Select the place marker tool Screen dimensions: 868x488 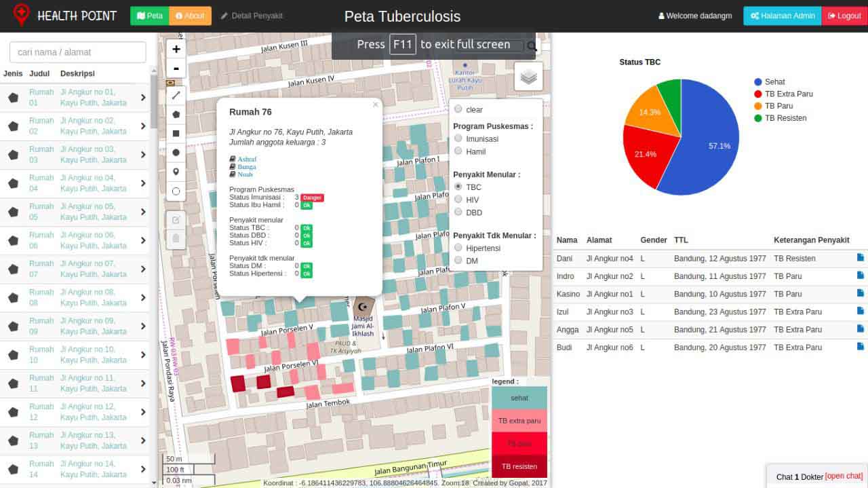pyautogui.click(x=176, y=172)
